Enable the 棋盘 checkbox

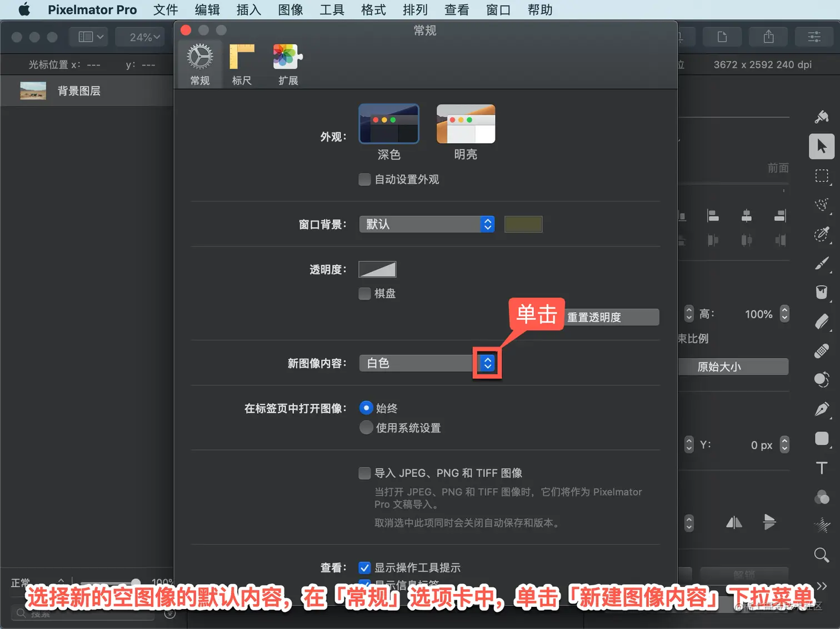(x=364, y=293)
